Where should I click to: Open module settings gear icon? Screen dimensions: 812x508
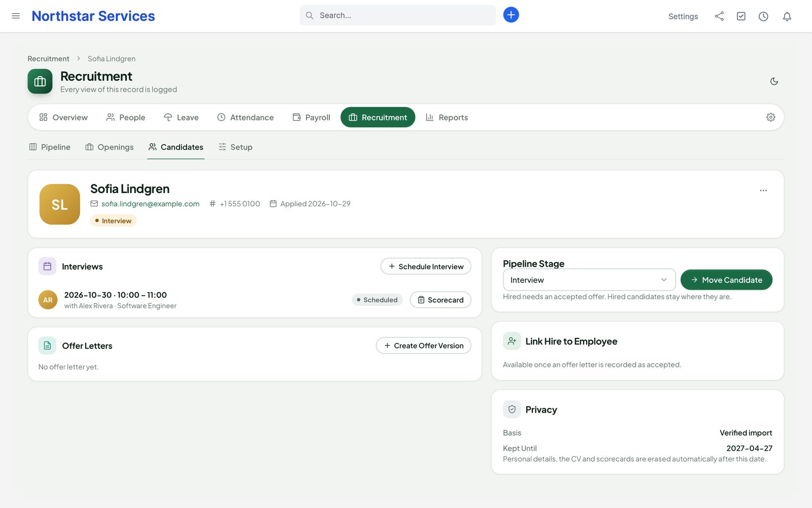click(770, 117)
